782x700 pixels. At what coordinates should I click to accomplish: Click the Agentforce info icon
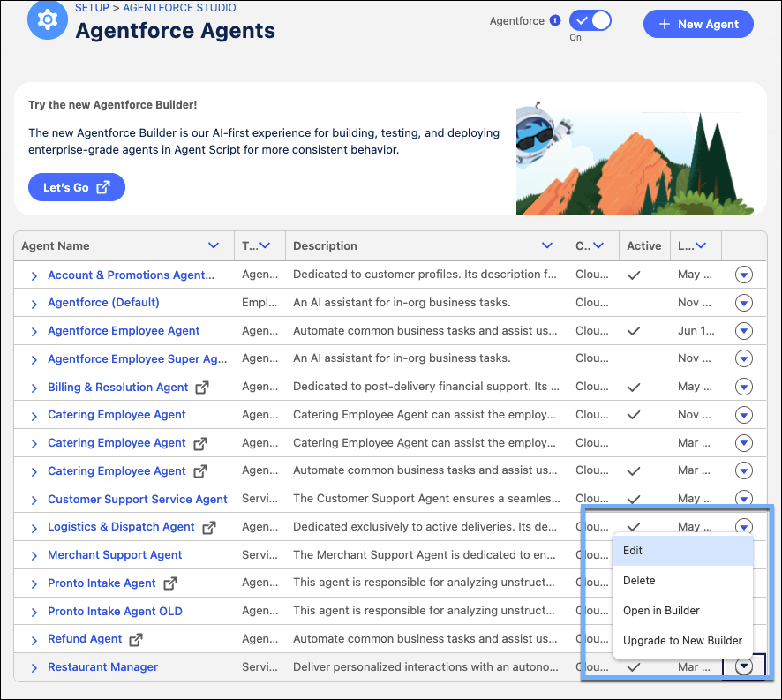coord(554,20)
